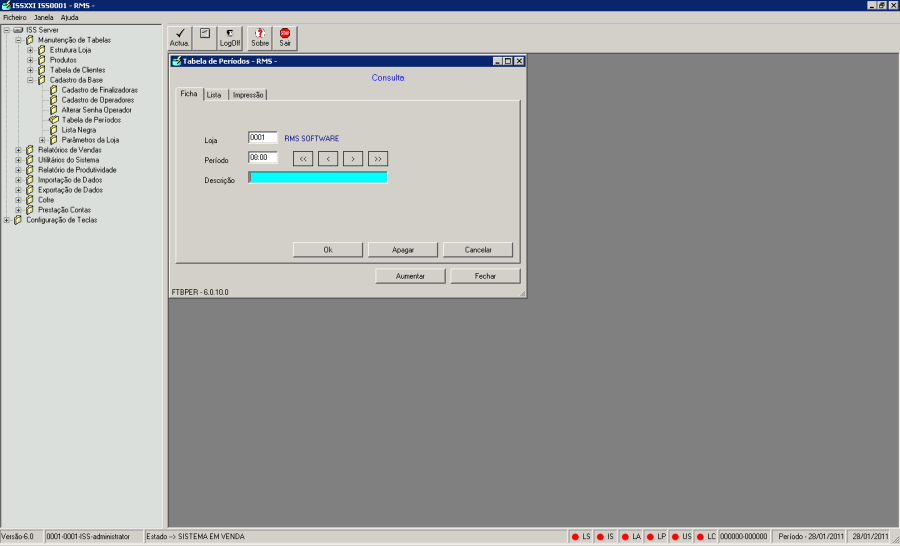
Task: Go to previous period with < button
Action: (x=328, y=159)
